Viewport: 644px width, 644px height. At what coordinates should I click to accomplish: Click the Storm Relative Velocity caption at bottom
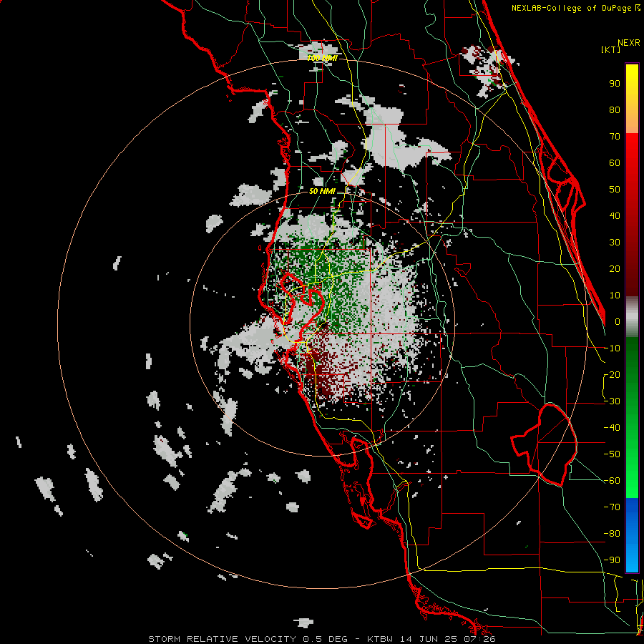pyautogui.click(x=322, y=639)
